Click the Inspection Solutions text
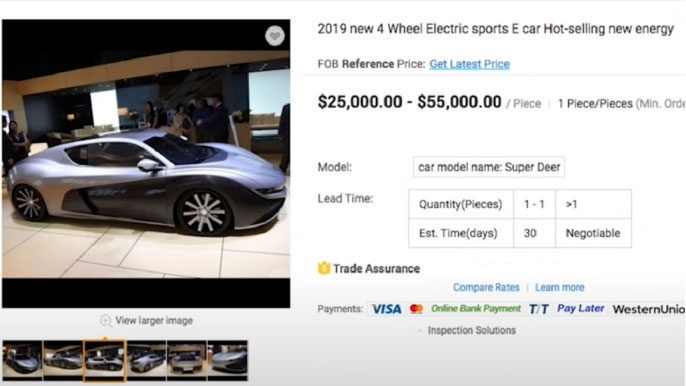Viewport: 686px width, 386px height. [472, 330]
